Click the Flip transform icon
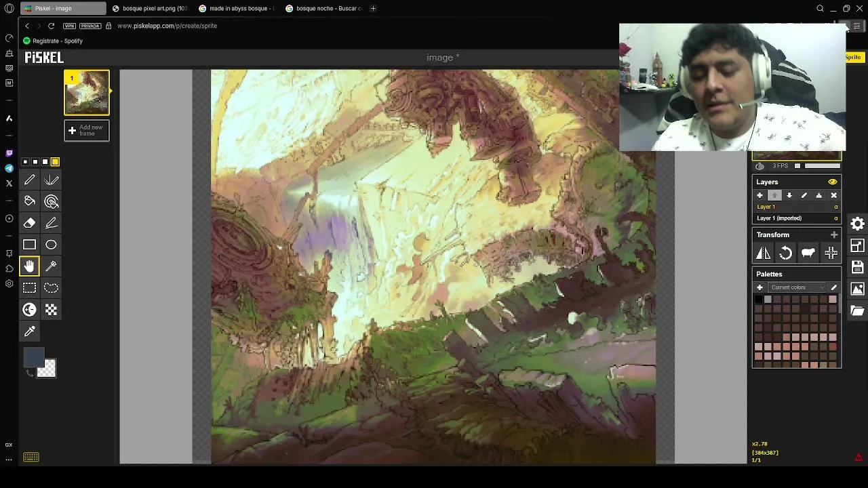The image size is (868, 488). coord(763,253)
